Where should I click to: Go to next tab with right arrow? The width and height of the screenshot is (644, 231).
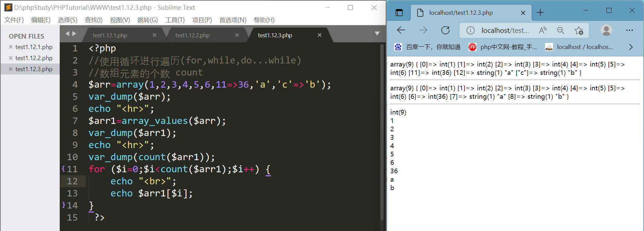(74, 34)
